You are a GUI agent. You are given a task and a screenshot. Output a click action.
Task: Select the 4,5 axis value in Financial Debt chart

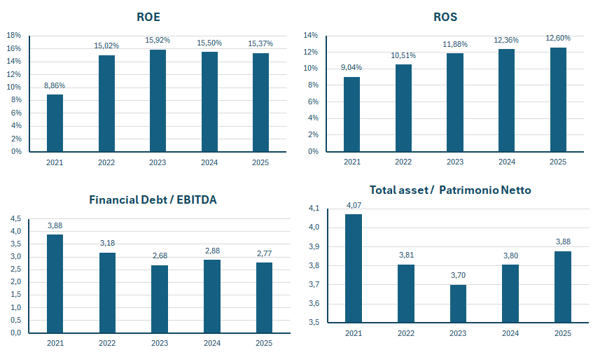tap(16, 219)
